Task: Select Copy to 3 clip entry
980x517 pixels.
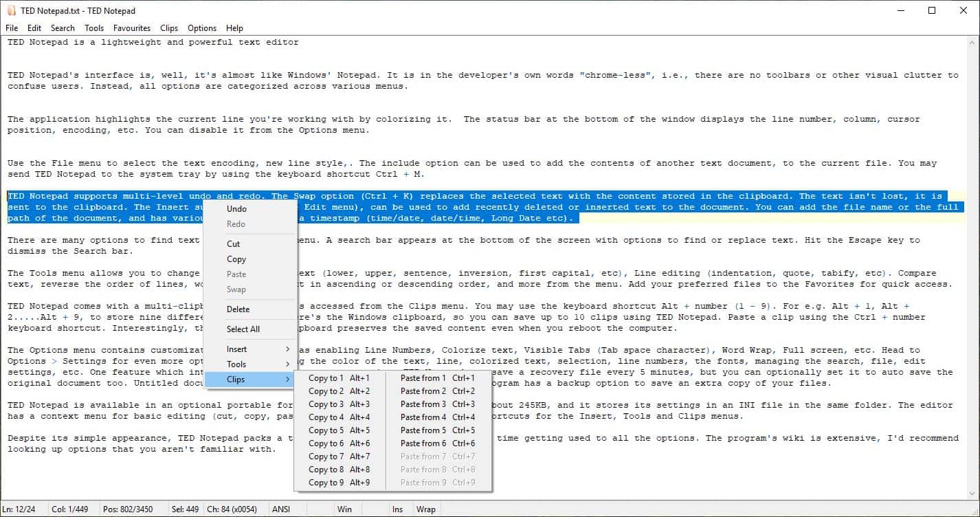Action: (340, 404)
